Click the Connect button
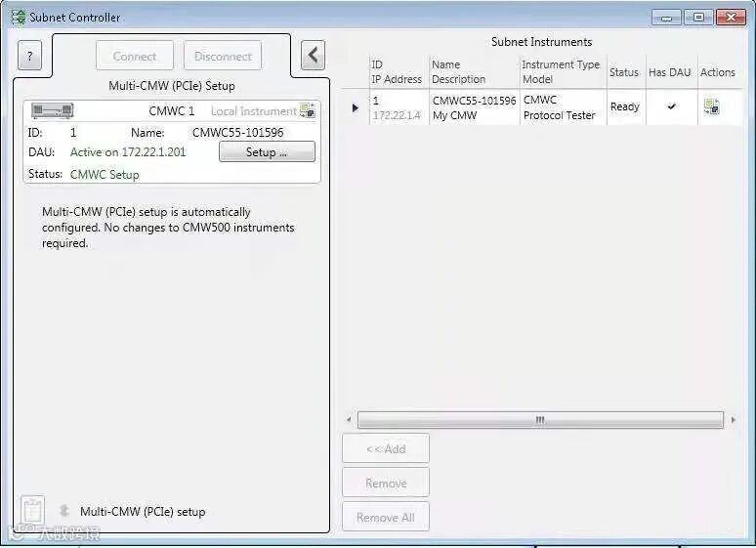Screen dimensions: 756x548 pos(135,56)
